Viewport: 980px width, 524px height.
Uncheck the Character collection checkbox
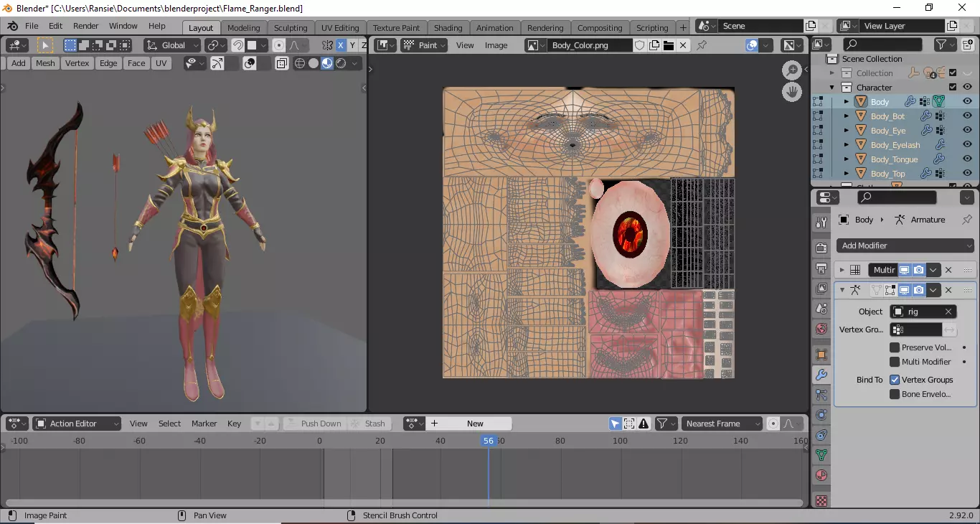click(953, 88)
